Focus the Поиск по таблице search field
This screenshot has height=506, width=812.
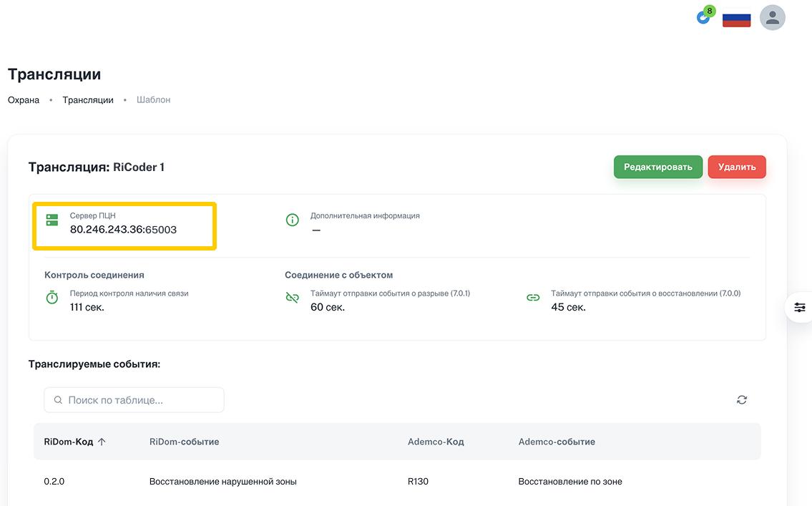[x=134, y=400]
